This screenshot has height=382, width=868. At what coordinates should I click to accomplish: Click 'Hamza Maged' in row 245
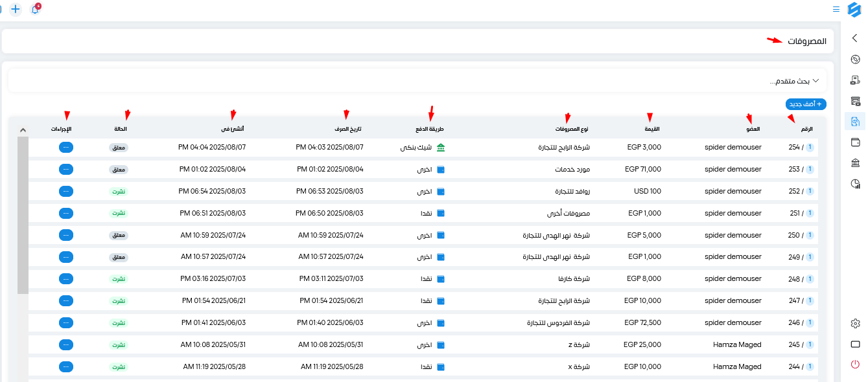pos(737,345)
